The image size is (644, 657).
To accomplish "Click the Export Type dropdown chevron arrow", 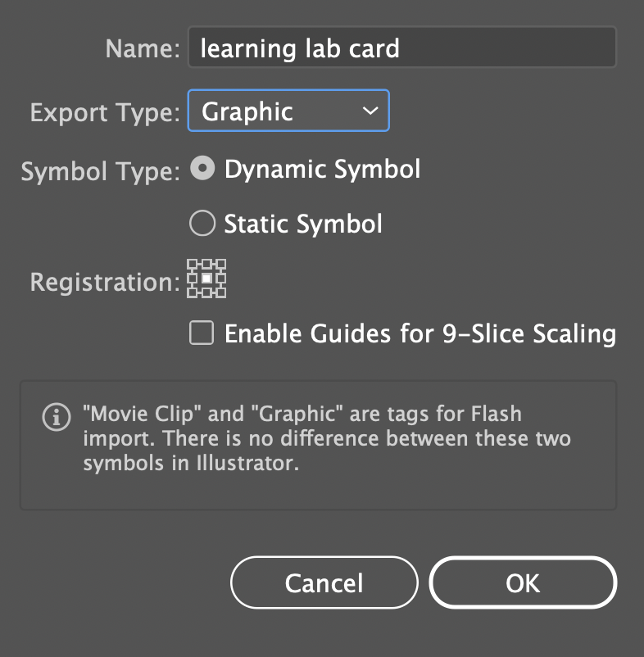I will click(370, 111).
